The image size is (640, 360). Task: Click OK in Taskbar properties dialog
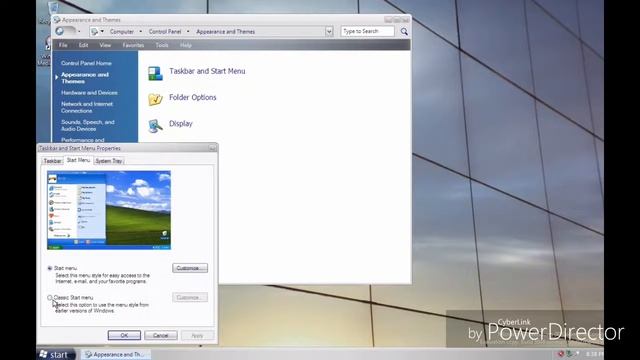[124, 335]
